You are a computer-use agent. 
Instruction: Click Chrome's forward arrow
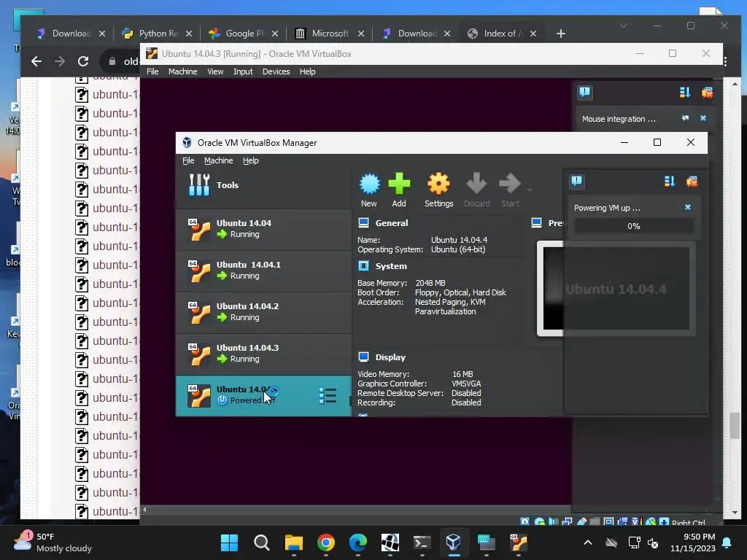click(60, 61)
